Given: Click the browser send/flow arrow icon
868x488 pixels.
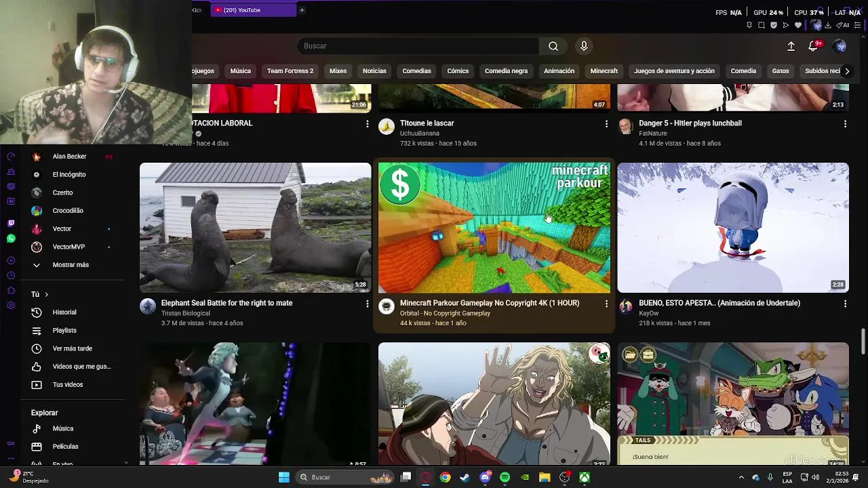Looking at the screenshot, I should [x=786, y=25].
